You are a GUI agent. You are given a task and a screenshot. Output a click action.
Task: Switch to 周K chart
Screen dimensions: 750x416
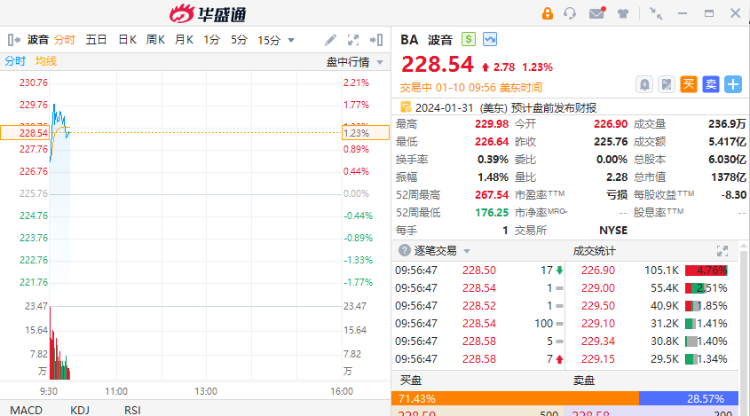[155, 40]
